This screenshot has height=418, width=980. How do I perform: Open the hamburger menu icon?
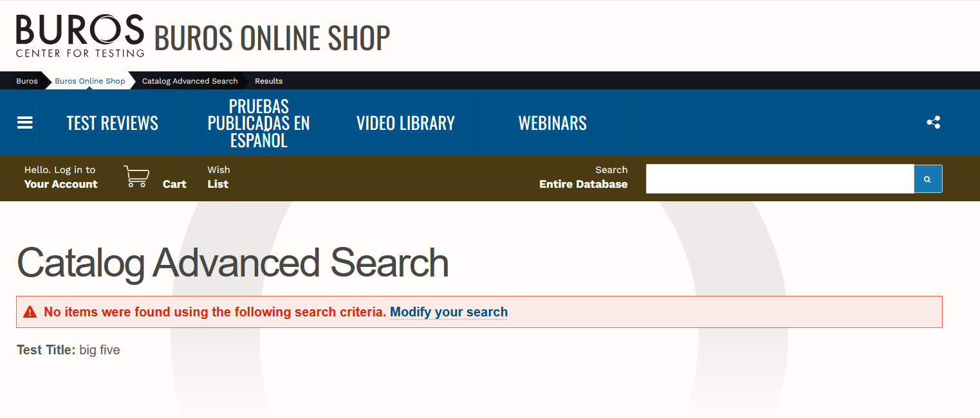pyautogui.click(x=24, y=122)
